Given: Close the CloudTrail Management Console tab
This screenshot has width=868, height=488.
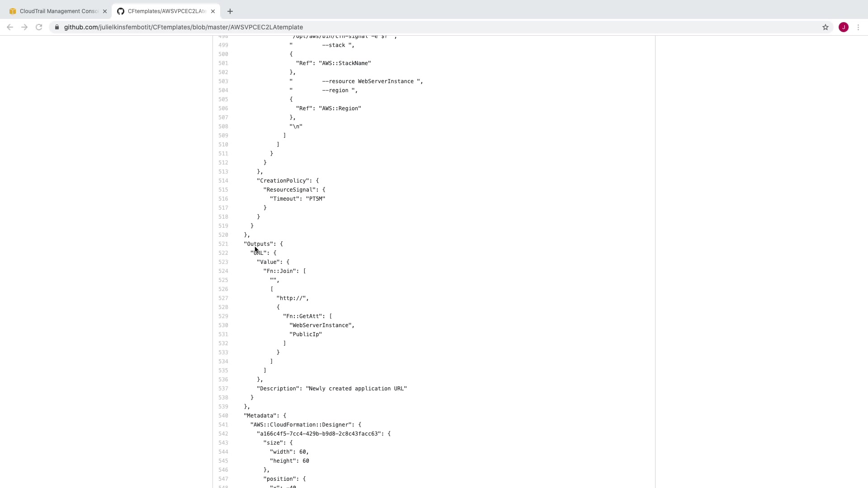Looking at the screenshot, I should pyautogui.click(x=105, y=11).
